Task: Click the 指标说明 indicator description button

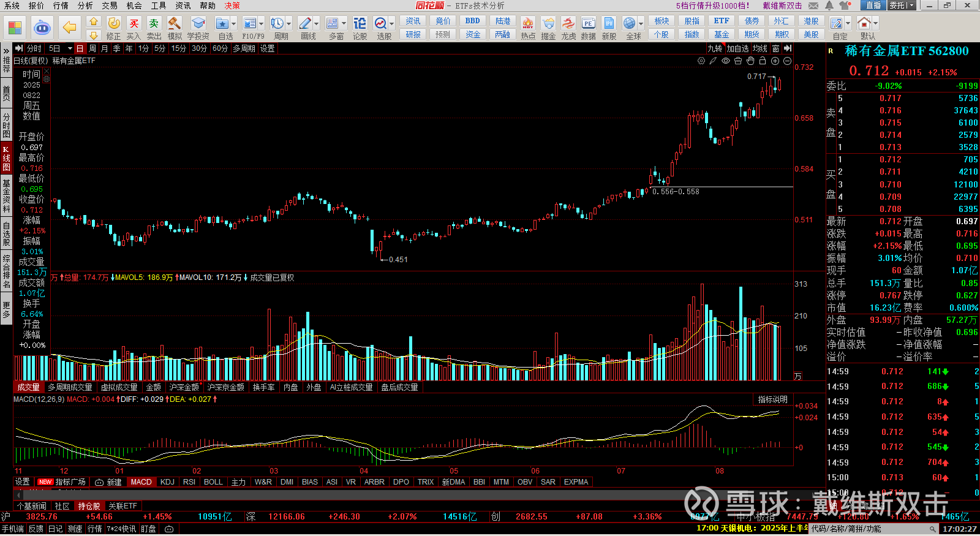Action: (772, 399)
